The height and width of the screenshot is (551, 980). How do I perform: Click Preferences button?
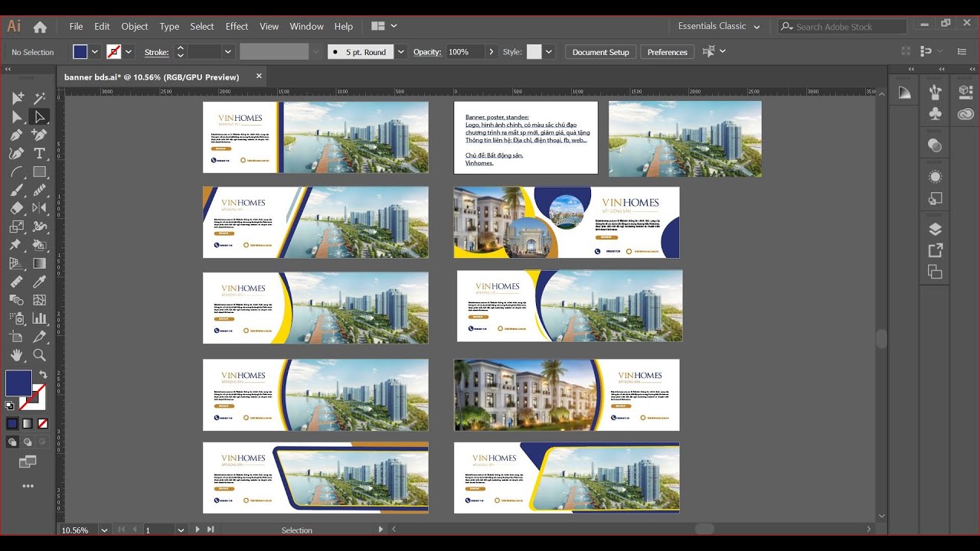(x=667, y=52)
